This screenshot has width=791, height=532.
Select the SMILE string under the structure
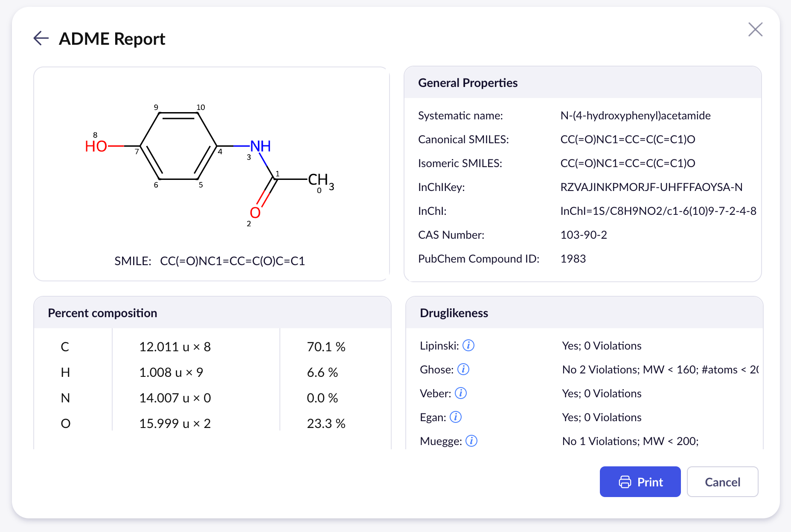(232, 261)
